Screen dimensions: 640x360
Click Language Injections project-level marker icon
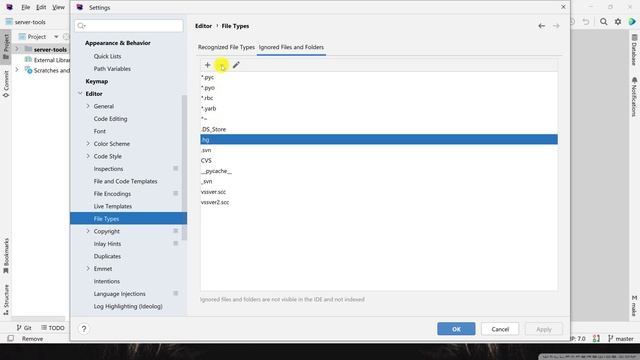pyautogui.click(x=176, y=293)
